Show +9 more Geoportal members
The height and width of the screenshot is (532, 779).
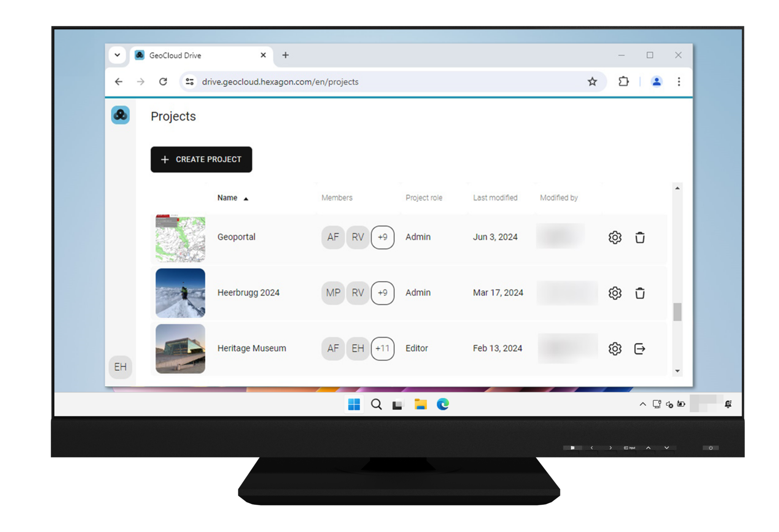(382, 237)
